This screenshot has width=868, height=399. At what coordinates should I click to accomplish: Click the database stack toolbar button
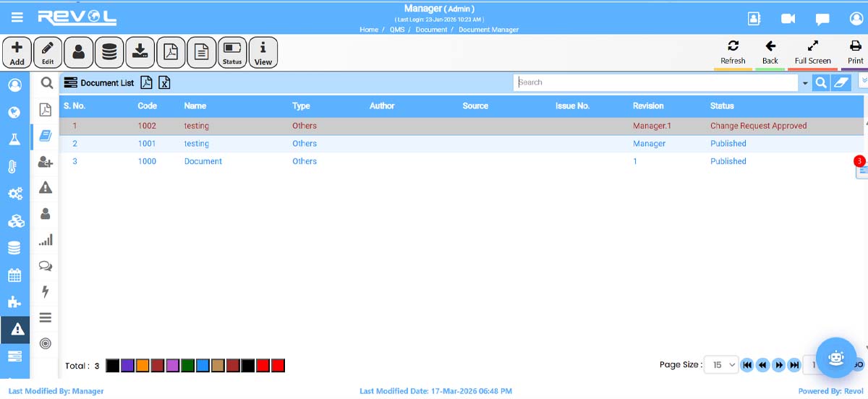pos(109,53)
